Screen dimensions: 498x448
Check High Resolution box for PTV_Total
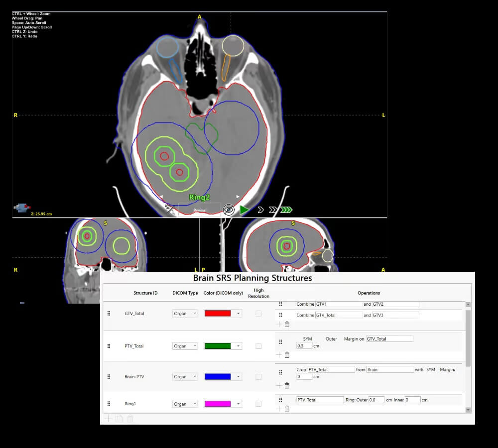[258, 346]
